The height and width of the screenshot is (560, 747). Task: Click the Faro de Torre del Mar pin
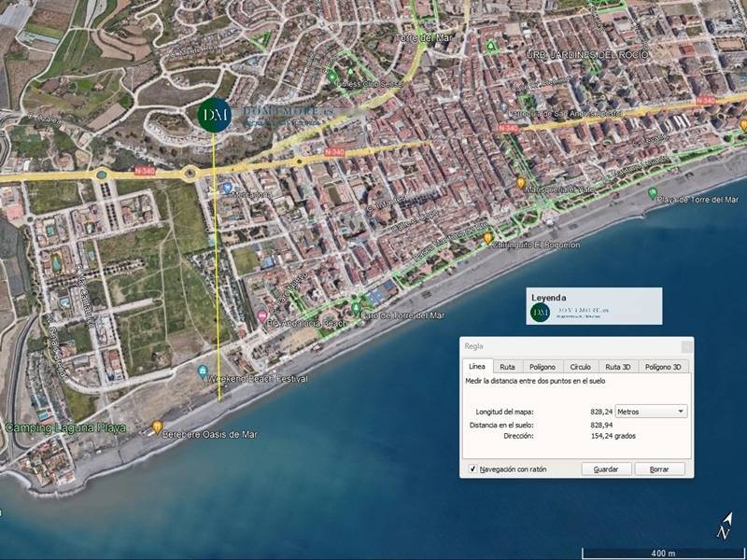click(x=356, y=307)
